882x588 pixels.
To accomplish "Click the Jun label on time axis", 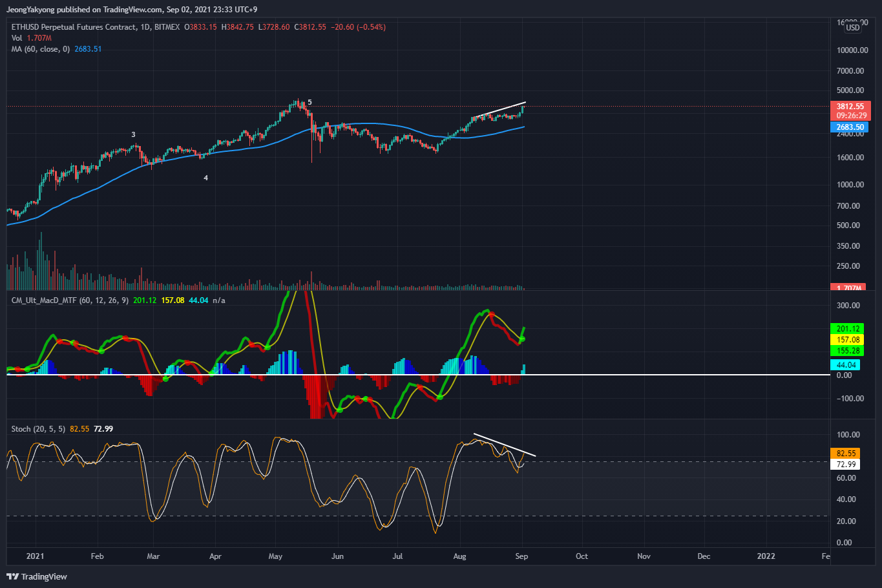I will [337, 556].
